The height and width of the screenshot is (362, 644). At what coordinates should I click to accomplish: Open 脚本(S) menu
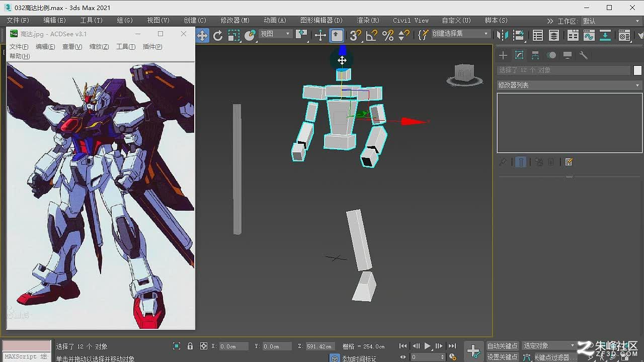pos(496,21)
